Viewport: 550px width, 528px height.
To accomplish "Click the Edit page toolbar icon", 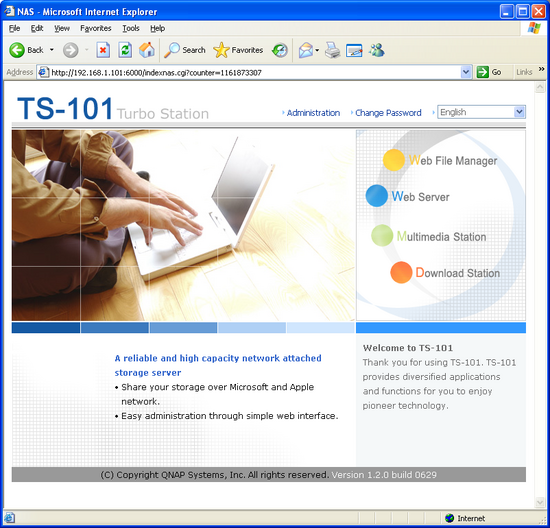I will tap(354, 51).
